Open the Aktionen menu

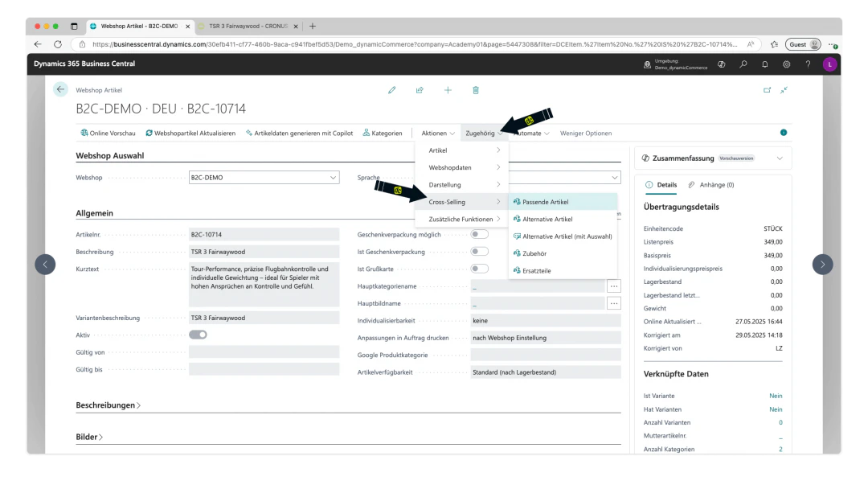(438, 133)
